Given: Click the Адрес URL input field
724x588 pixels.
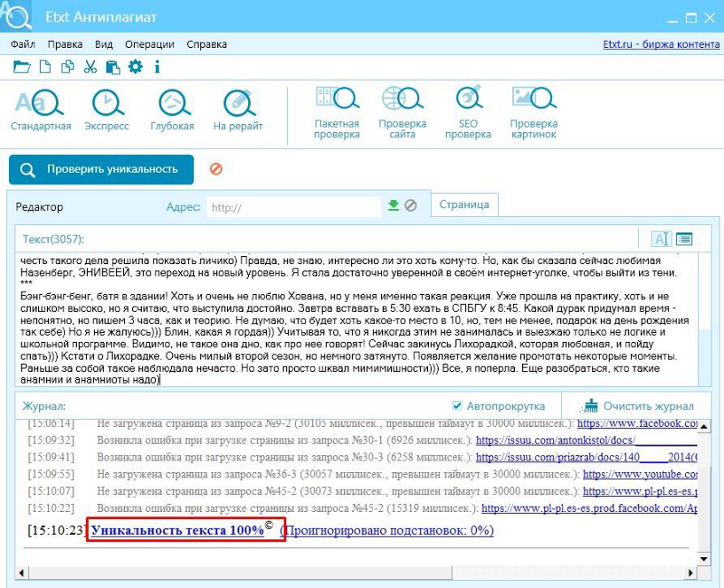Looking at the screenshot, I should click(x=292, y=207).
